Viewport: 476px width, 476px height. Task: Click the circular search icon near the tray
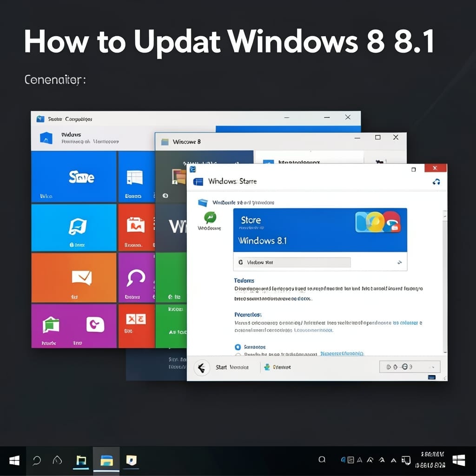[322, 460]
